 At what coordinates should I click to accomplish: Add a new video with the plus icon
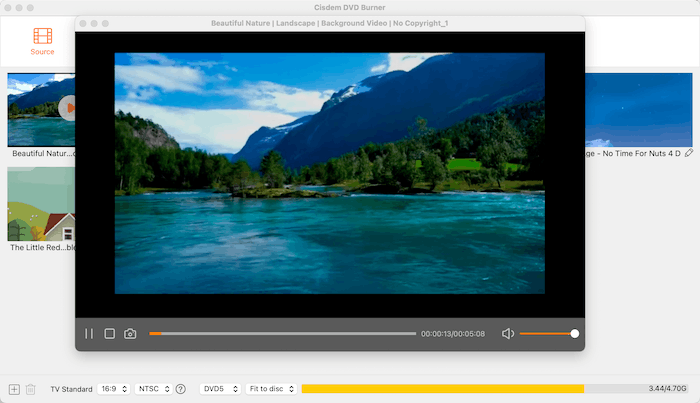tap(14, 389)
